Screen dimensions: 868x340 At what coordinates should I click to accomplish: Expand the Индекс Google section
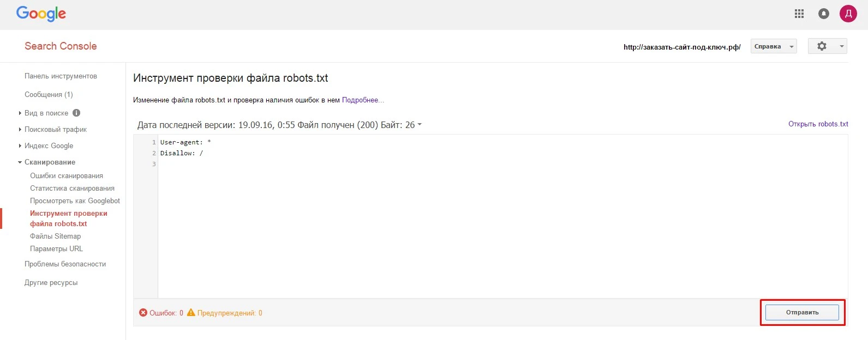49,145
